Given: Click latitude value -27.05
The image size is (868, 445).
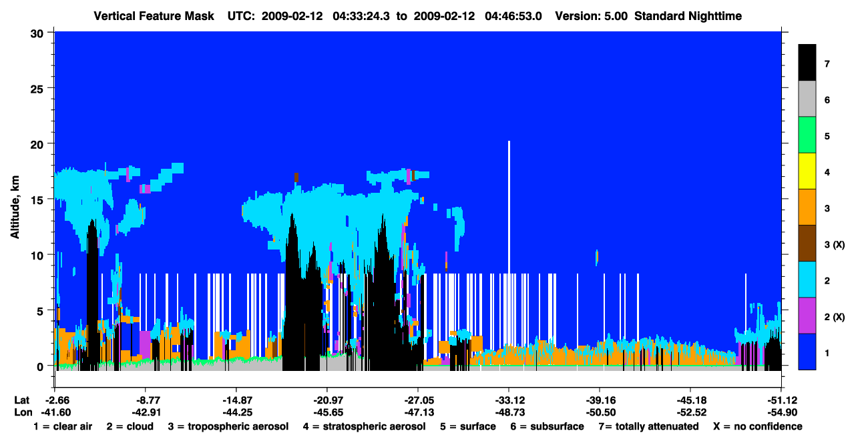Looking at the screenshot, I should [x=418, y=400].
